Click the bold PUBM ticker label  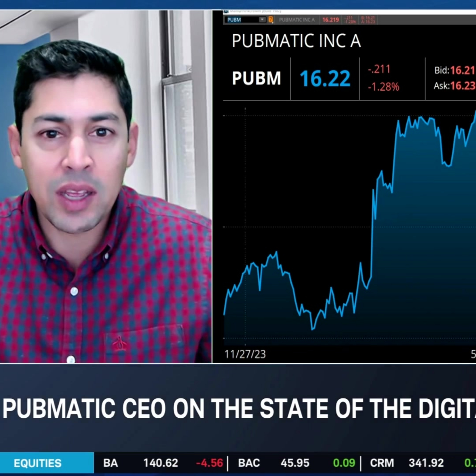point(256,78)
